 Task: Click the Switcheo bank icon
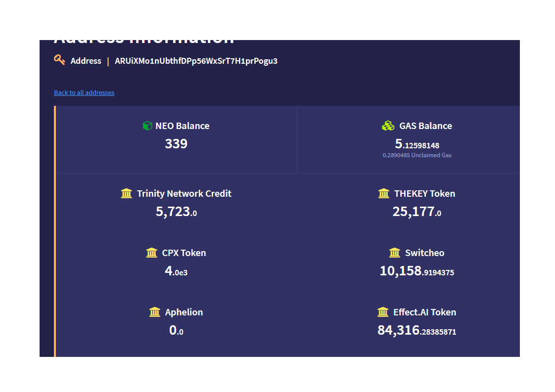click(395, 253)
